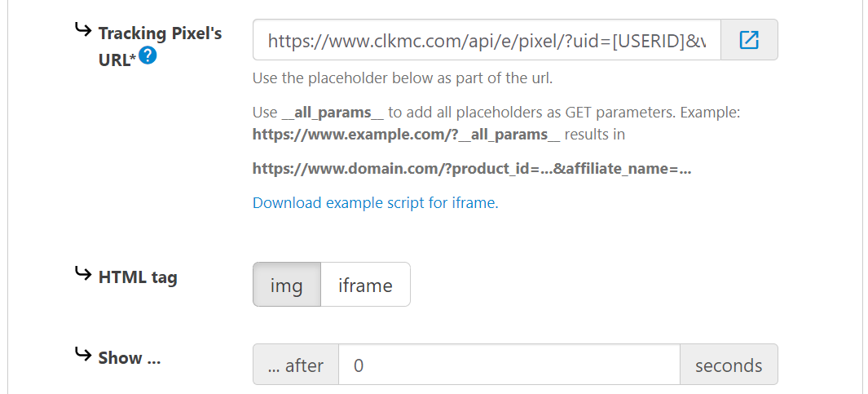Click the HTML tag label
Image resolution: width=868 pixels, height=394 pixels.
(x=138, y=277)
